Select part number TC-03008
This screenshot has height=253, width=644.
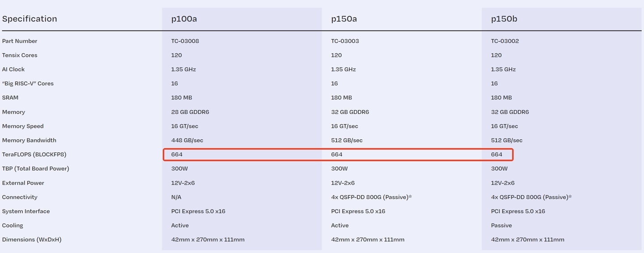(185, 41)
